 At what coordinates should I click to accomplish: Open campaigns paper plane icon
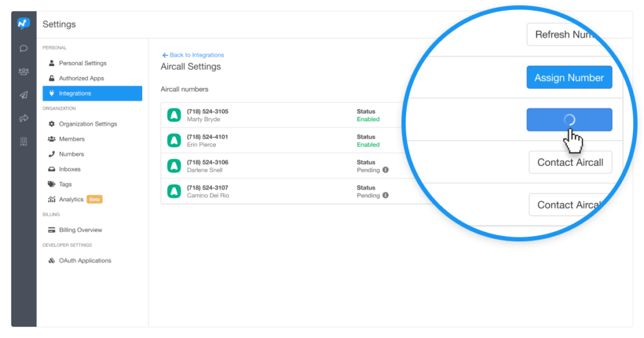pyautogui.click(x=23, y=95)
